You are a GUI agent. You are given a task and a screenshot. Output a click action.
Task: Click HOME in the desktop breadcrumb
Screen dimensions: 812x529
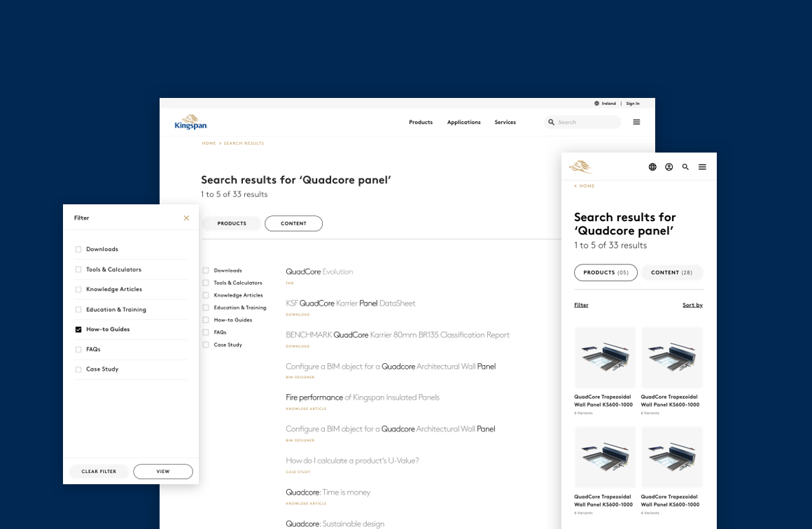[209, 143]
